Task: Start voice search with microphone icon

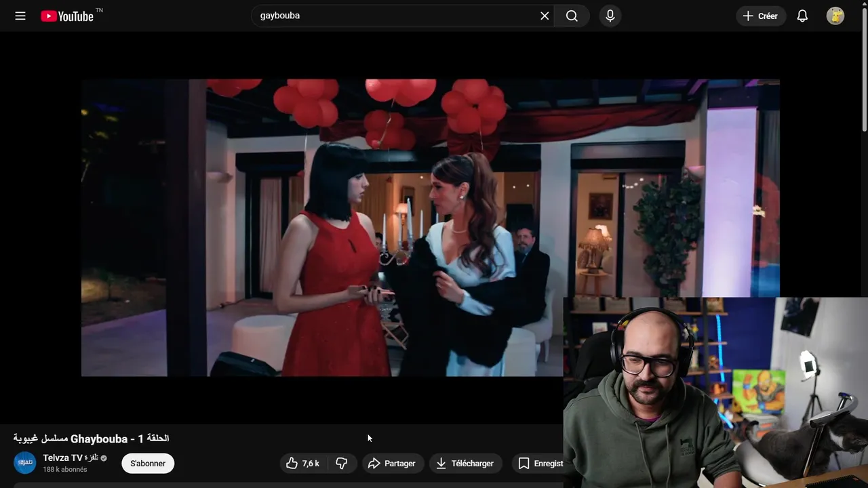Action: 610,16
